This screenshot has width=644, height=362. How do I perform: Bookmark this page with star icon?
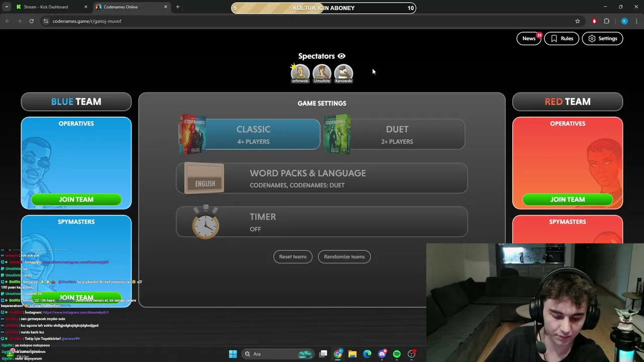click(578, 21)
